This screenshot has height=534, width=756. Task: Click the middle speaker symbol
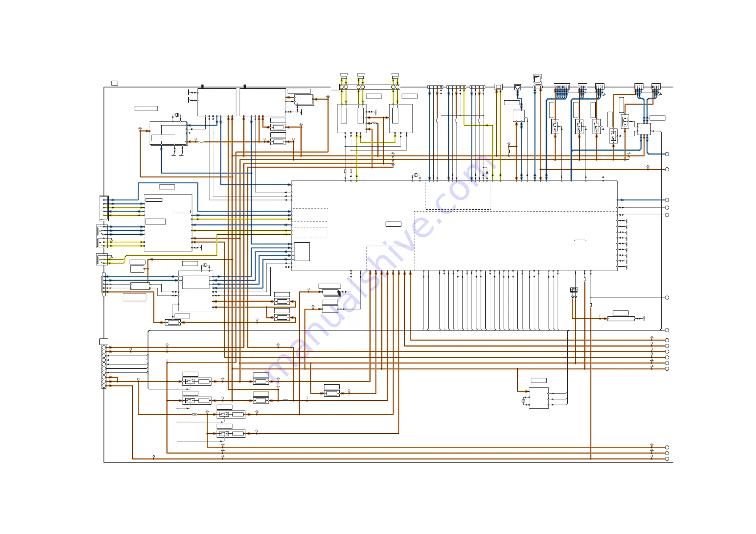(360, 77)
